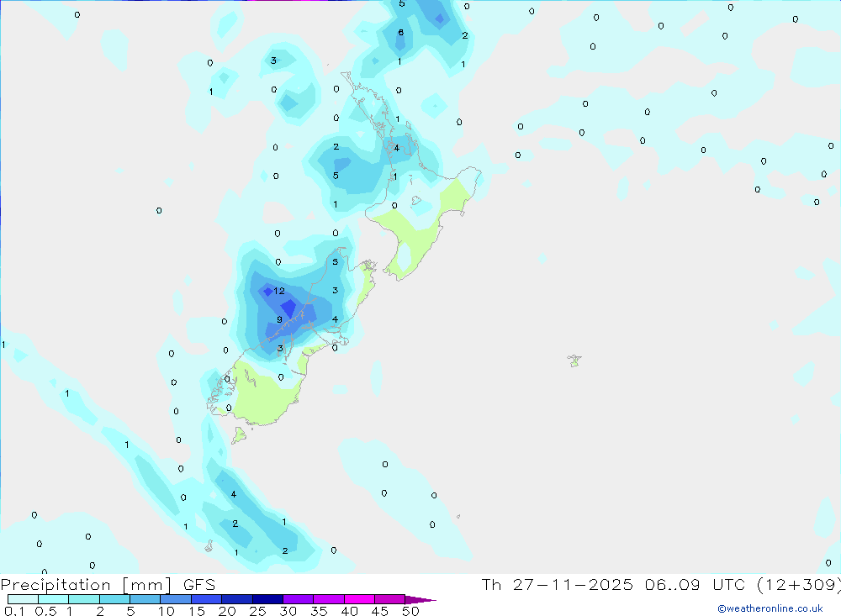841x616 pixels.
Task: Click the '6' precipitation value near the top of the map
Action: [400, 33]
